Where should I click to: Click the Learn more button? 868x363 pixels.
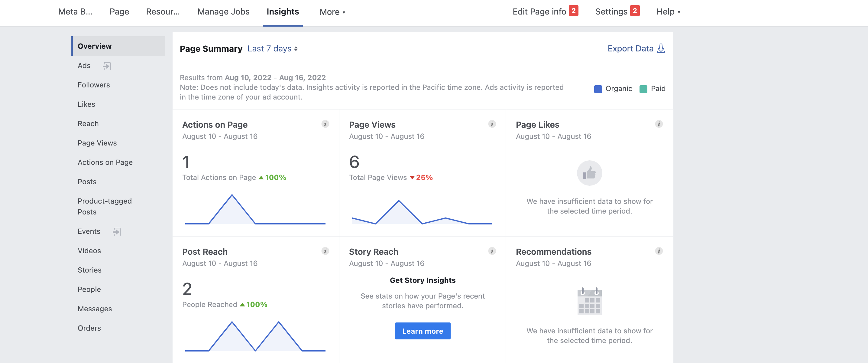click(423, 331)
